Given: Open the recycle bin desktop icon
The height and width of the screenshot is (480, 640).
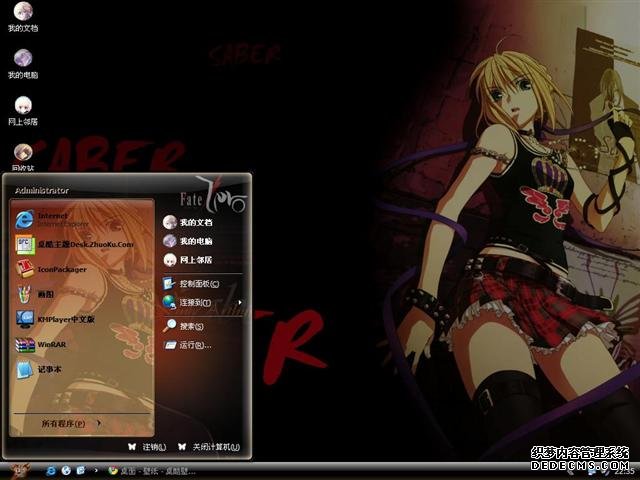Looking at the screenshot, I should 23,157.
